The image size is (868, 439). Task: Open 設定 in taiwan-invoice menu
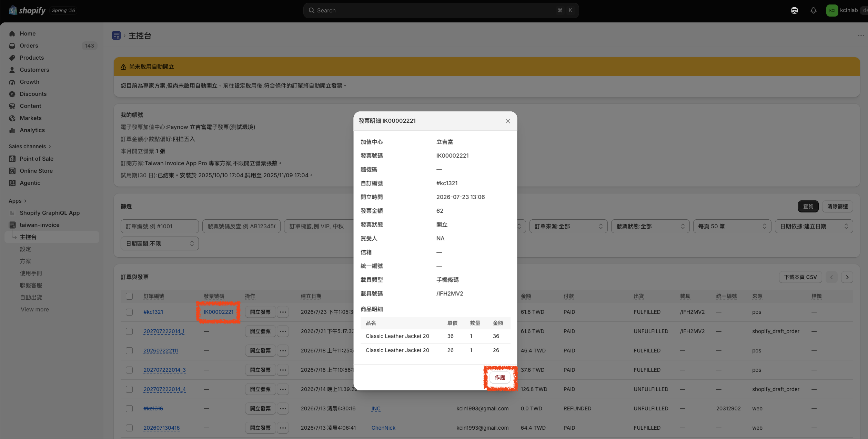[x=25, y=249]
